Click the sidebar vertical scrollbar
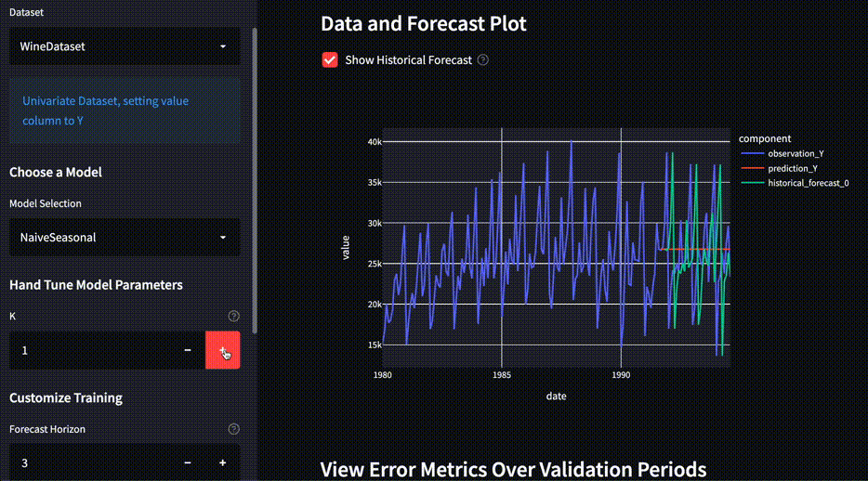Viewport: 868px width, 481px height. click(255, 176)
